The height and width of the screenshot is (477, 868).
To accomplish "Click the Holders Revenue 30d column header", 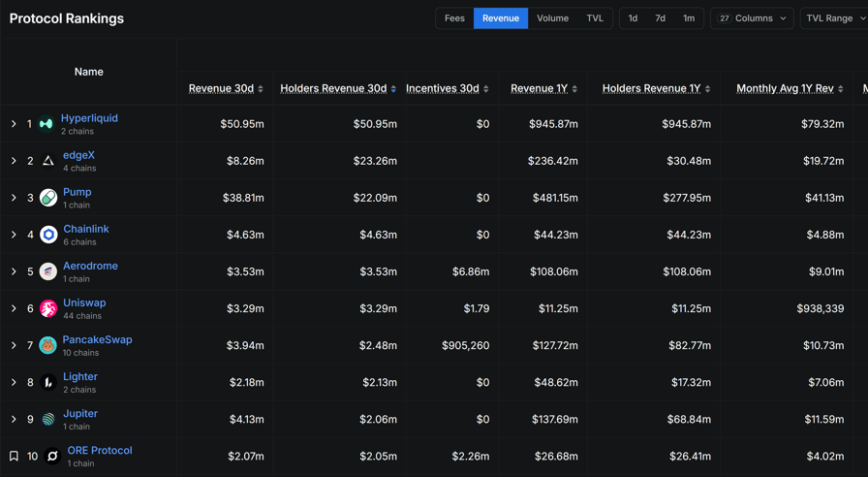I will click(333, 88).
